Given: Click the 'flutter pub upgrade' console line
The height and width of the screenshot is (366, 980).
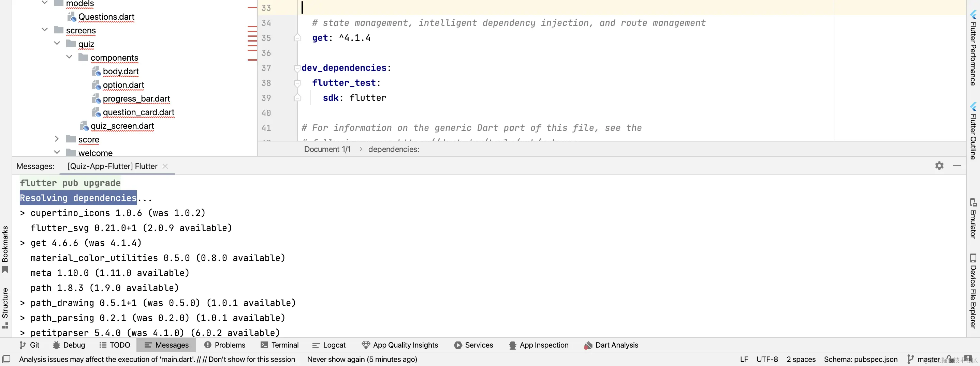Looking at the screenshot, I should (x=70, y=183).
